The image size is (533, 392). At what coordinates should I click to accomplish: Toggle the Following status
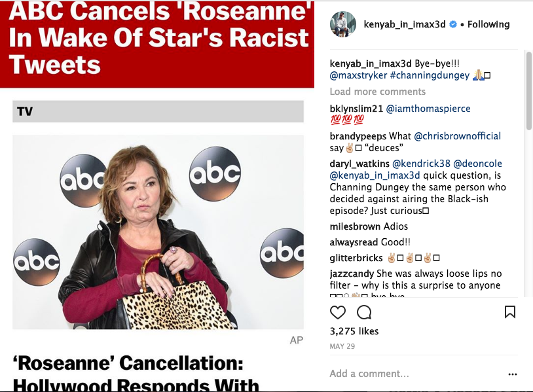click(x=488, y=24)
